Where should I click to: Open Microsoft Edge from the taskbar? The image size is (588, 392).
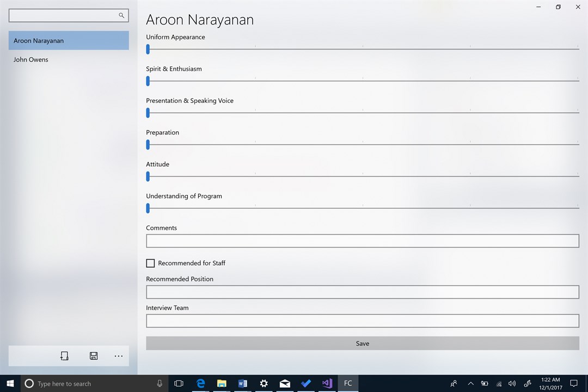(200, 383)
